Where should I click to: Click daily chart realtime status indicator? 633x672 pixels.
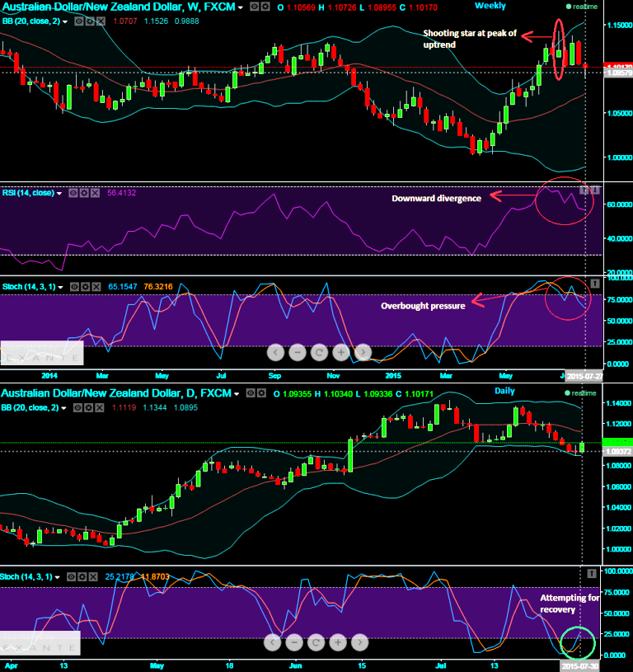(x=580, y=393)
